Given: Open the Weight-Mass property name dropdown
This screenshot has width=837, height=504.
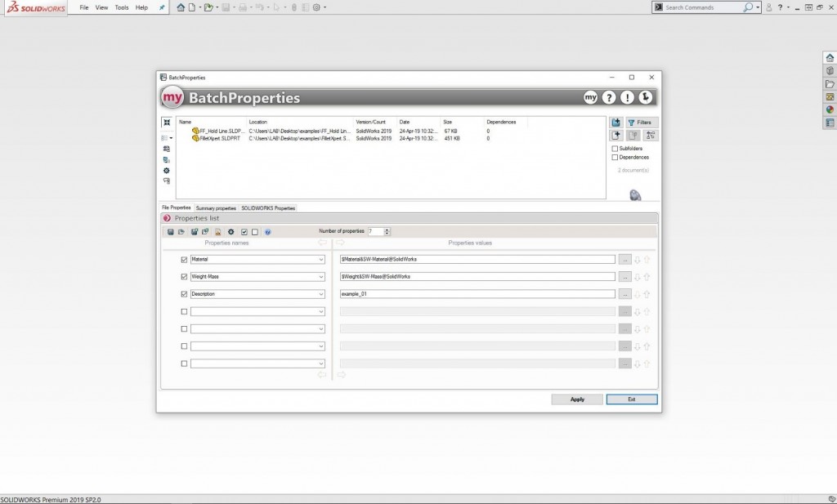Looking at the screenshot, I should (320, 277).
